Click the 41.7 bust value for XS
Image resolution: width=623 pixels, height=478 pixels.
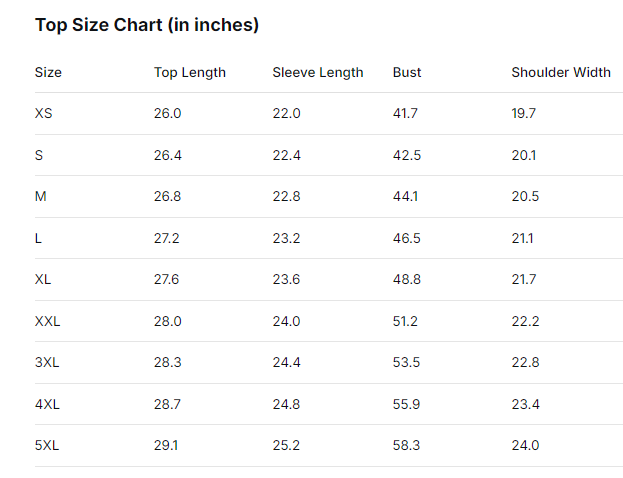[x=405, y=113]
